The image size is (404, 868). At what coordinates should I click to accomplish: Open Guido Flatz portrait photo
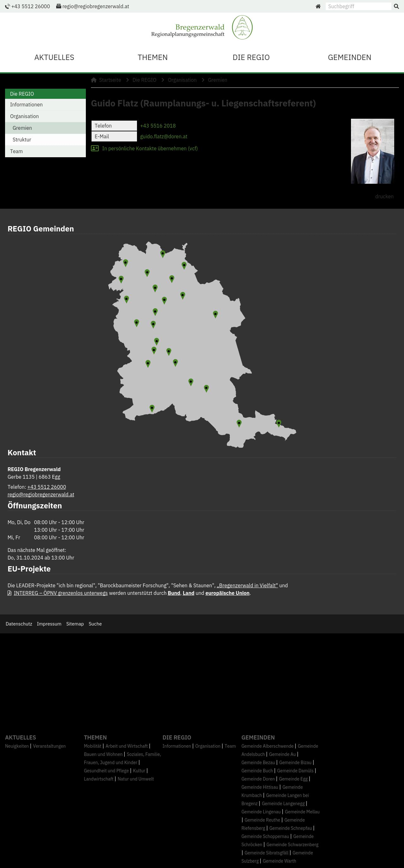pos(372,151)
